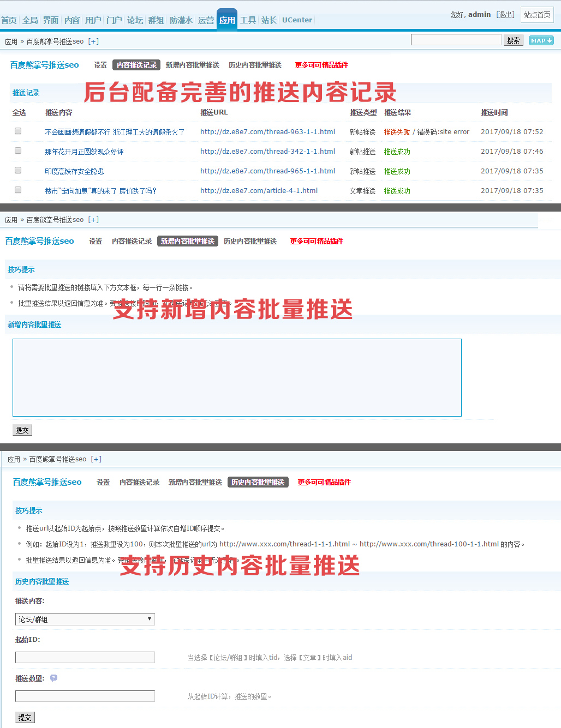Tick the 楼市"定向加息" row checkbox
Image resolution: width=561 pixels, height=728 pixels.
tap(18, 190)
